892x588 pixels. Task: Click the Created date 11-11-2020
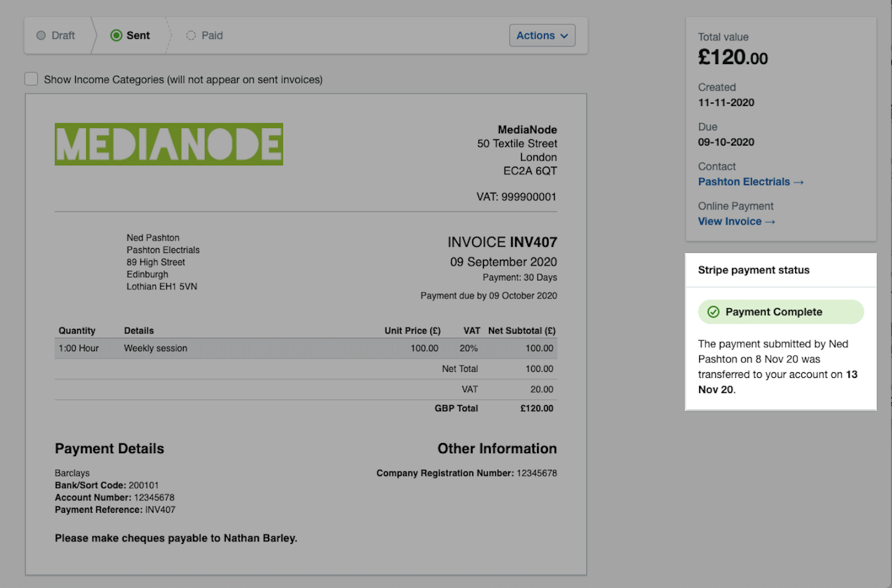coord(726,103)
